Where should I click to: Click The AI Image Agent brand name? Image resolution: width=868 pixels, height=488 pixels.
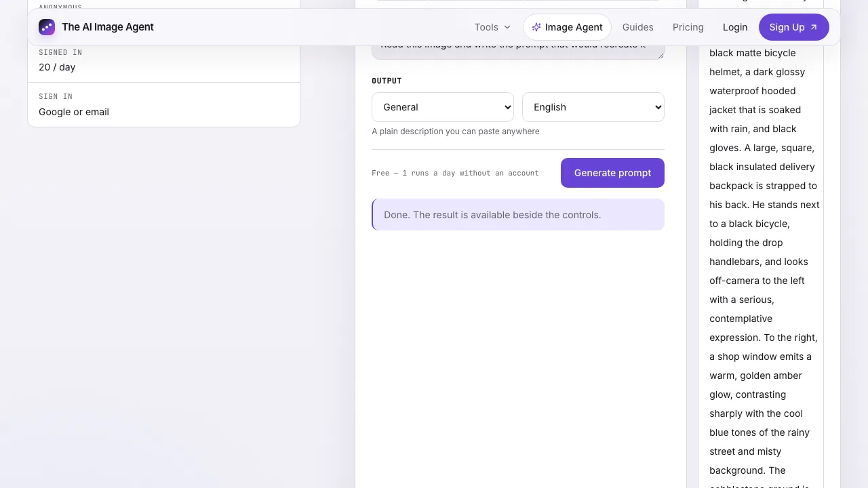[108, 27]
